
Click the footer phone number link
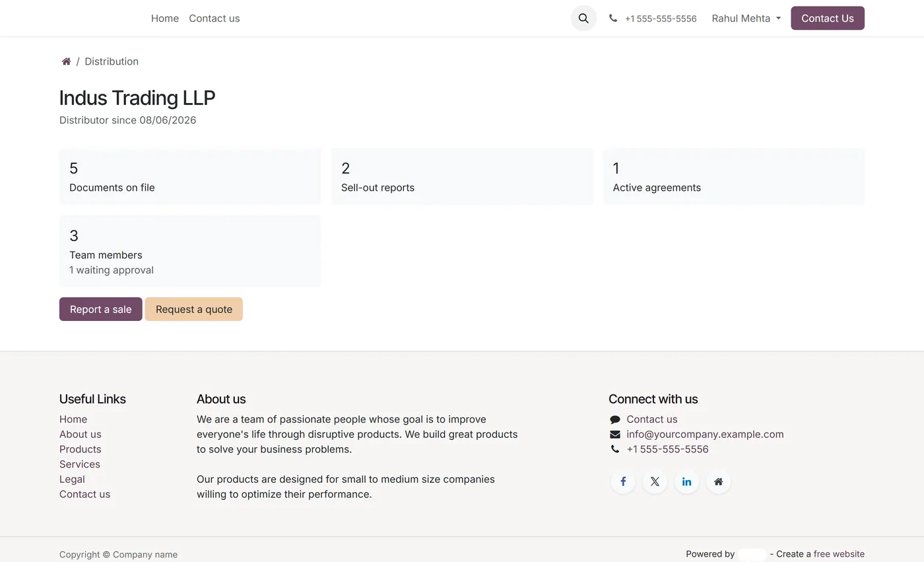pyautogui.click(x=667, y=449)
